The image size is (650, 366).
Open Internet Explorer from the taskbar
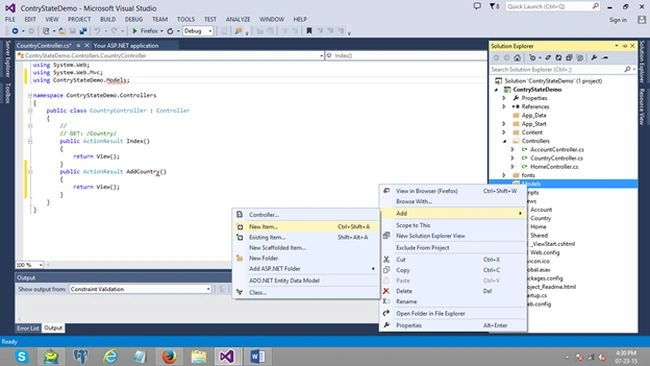pyautogui.click(x=111, y=356)
